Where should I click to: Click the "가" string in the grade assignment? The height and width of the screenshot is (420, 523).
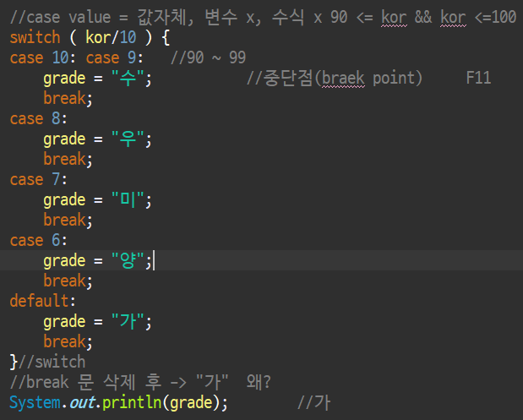[x=128, y=321]
